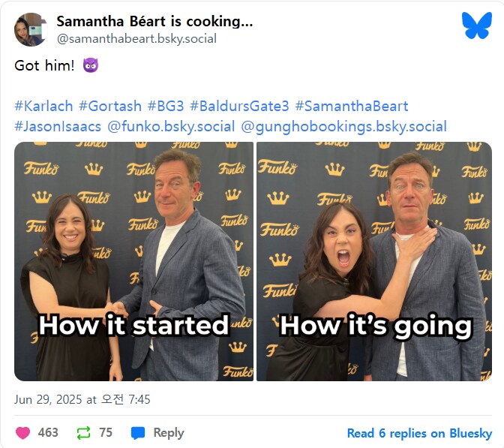Image resolution: width=504 pixels, height=448 pixels.
Task: Open the #BaldursGate3 hashtag
Action: pos(239,106)
